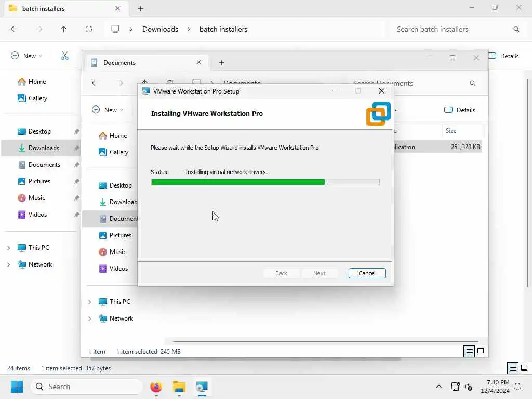Select the 251,328 KB file row
Screen dimensions: 532x399
pyautogui.click(x=437, y=147)
